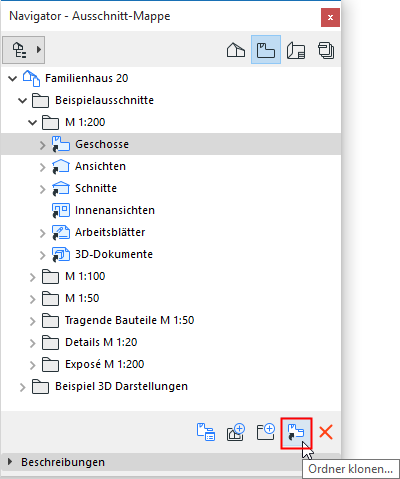Click the Geschosse cloned folder icon
This screenshot has width=400, height=479.
click(x=61, y=144)
